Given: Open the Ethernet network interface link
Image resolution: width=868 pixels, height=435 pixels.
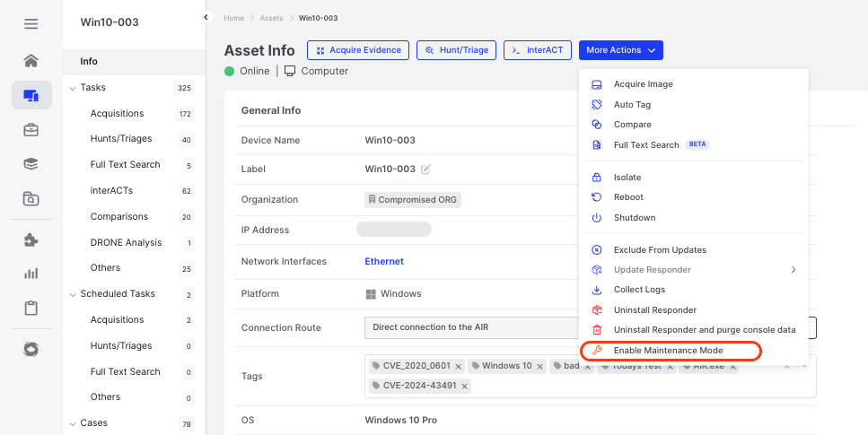Looking at the screenshot, I should click(x=384, y=262).
